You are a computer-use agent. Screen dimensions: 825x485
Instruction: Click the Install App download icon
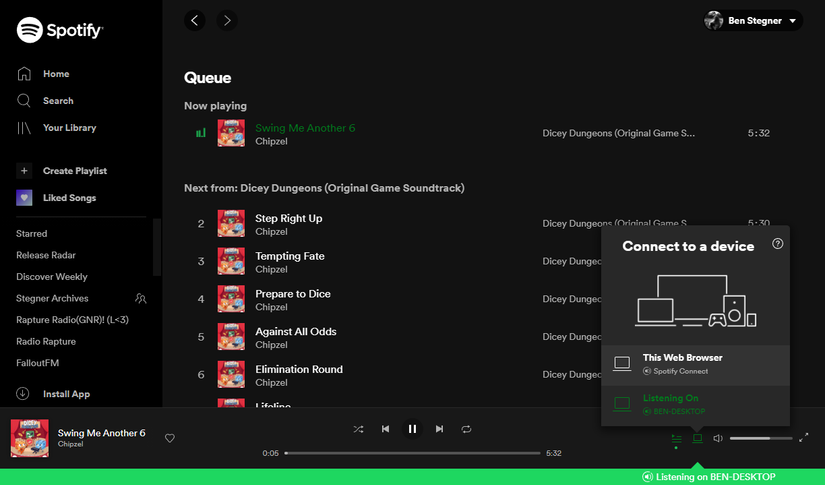pos(23,393)
